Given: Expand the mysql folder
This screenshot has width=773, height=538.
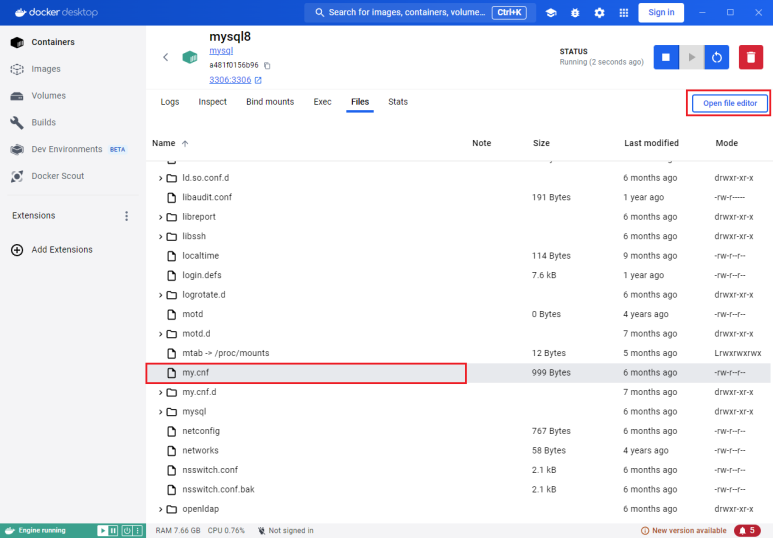Looking at the screenshot, I should (160, 412).
